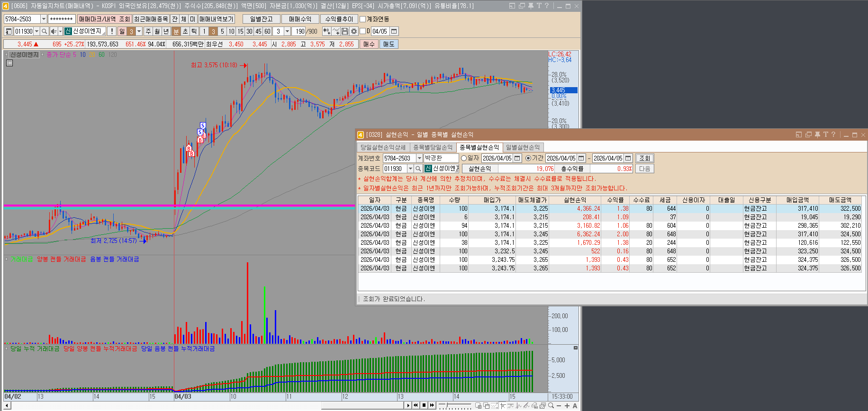Click the help question mark in chart title bar
868x411 pixels.
(547, 6)
